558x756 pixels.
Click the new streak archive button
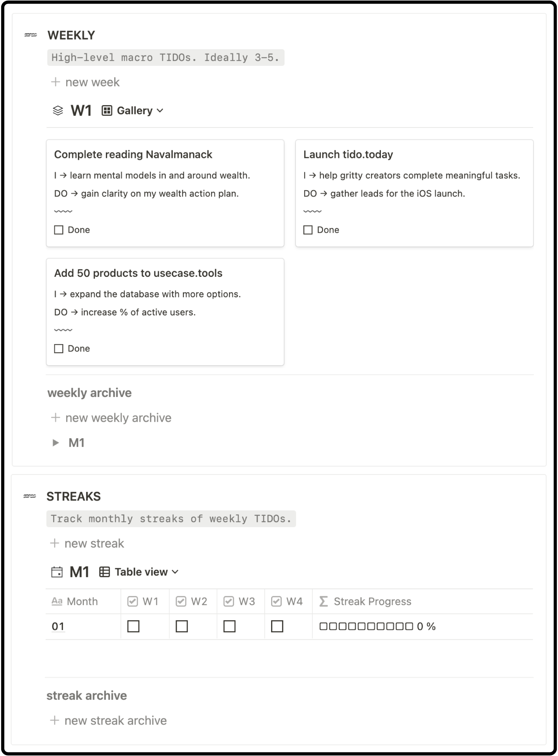tap(108, 721)
